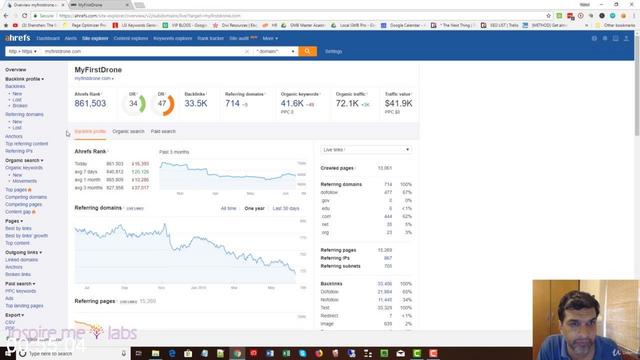Collapse Paid search sidebar section

pyautogui.click(x=20, y=283)
